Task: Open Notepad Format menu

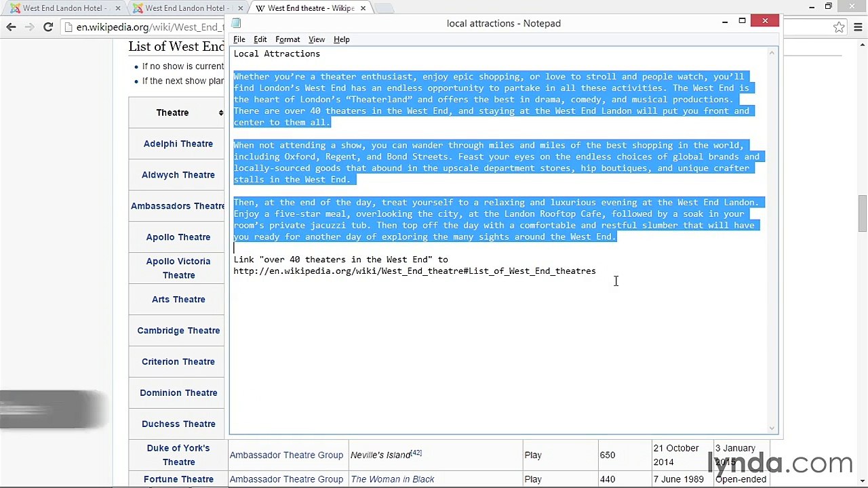Action: click(288, 39)
